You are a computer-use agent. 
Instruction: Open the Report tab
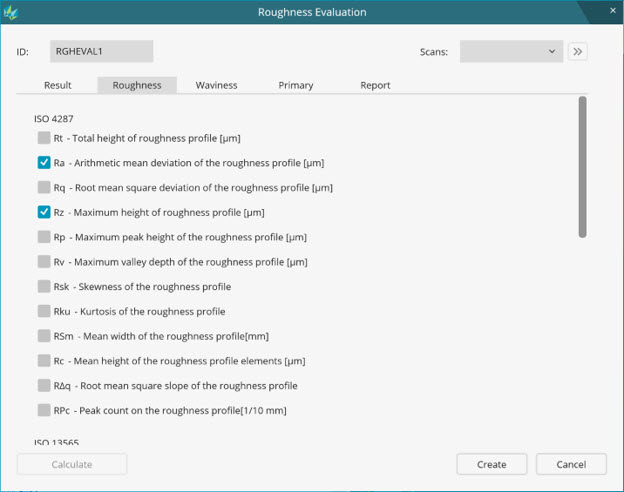click(x=375, y=85)
